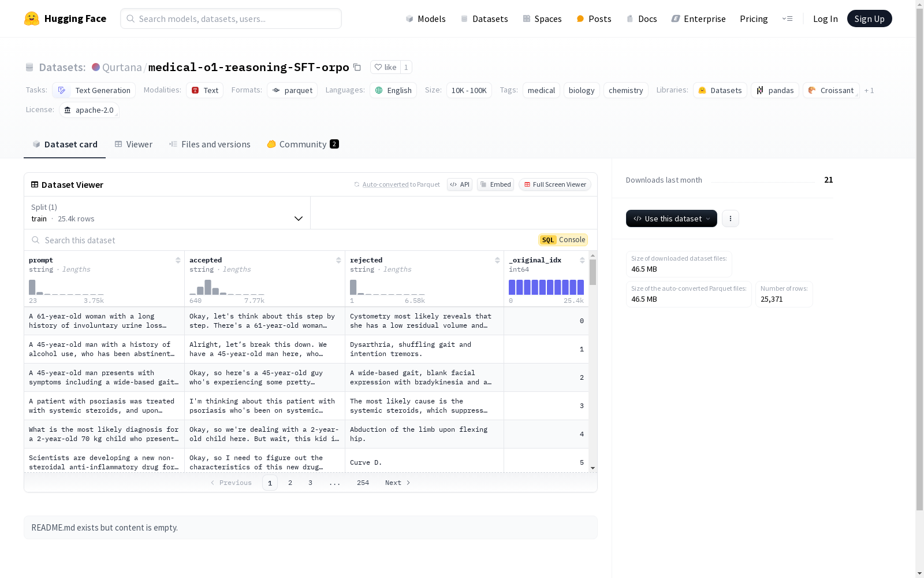Click the Qurtana owner link
This screenshot has height=578, width=924.
coord(122,67)
